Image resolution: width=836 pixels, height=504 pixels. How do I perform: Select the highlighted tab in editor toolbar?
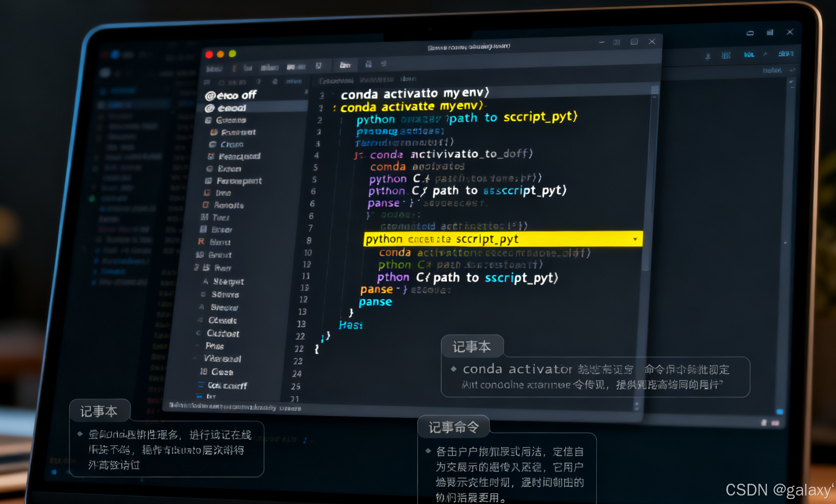345,65
